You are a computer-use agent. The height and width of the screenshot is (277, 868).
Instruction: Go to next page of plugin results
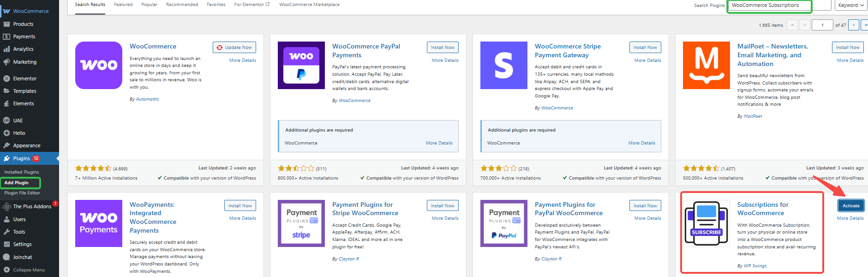854,25
